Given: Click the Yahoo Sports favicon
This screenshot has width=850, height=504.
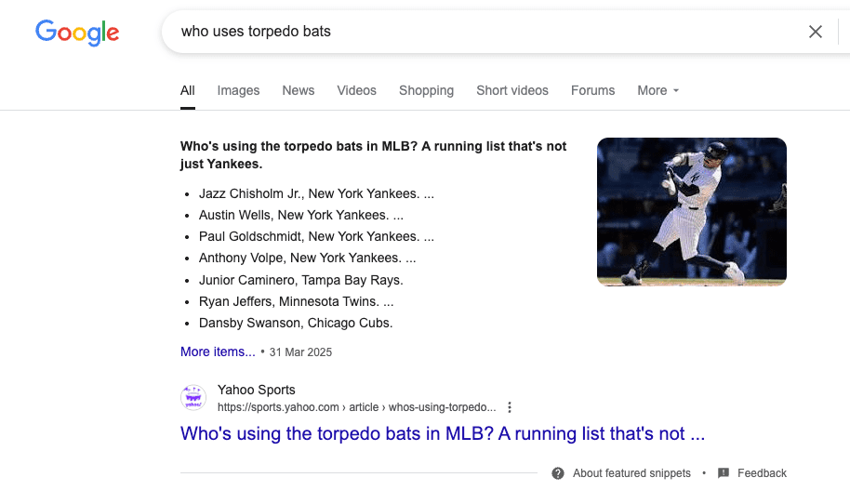Looking at the screenshot, I should 193,398.
